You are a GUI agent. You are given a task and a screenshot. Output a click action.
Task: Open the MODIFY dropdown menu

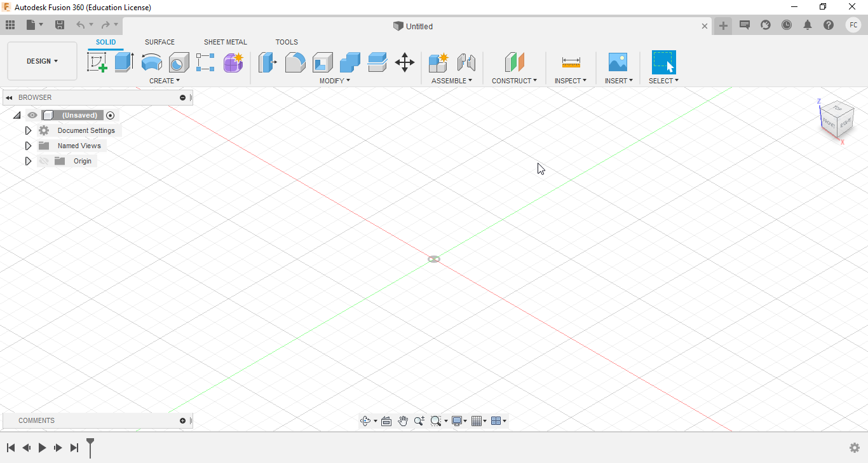(x=335, y=81)
